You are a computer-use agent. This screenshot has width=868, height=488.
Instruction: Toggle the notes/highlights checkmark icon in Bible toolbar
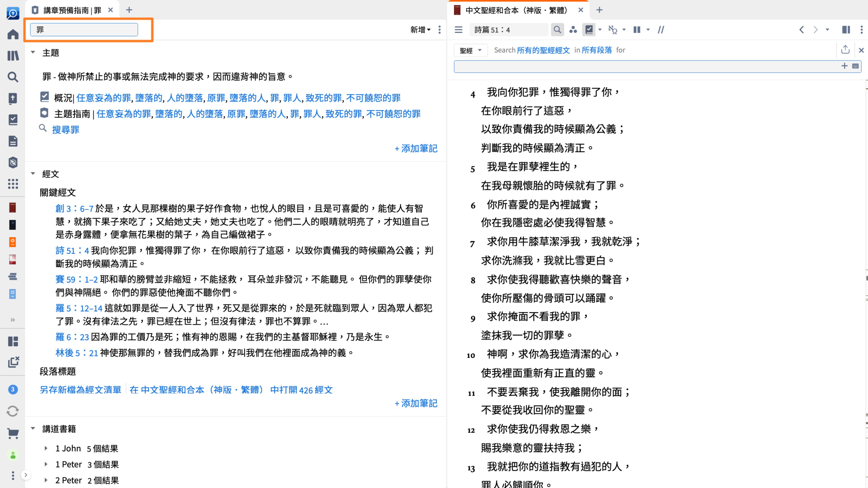click(x=589, y=30)
